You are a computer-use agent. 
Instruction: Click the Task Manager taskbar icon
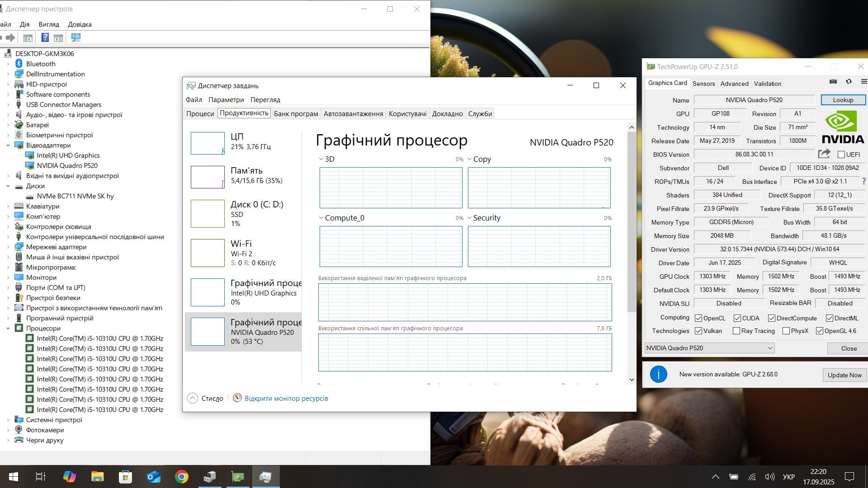(x=266, y=477)
